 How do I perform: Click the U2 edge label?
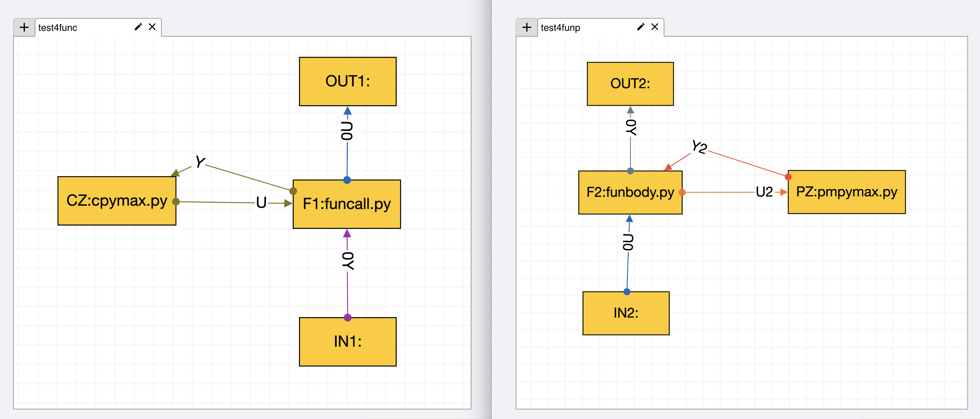pos(764,192)
